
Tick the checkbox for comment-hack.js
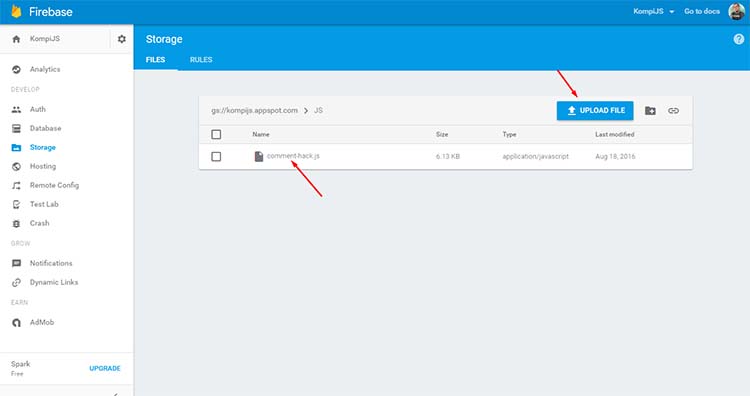click(x=216, y=156)
